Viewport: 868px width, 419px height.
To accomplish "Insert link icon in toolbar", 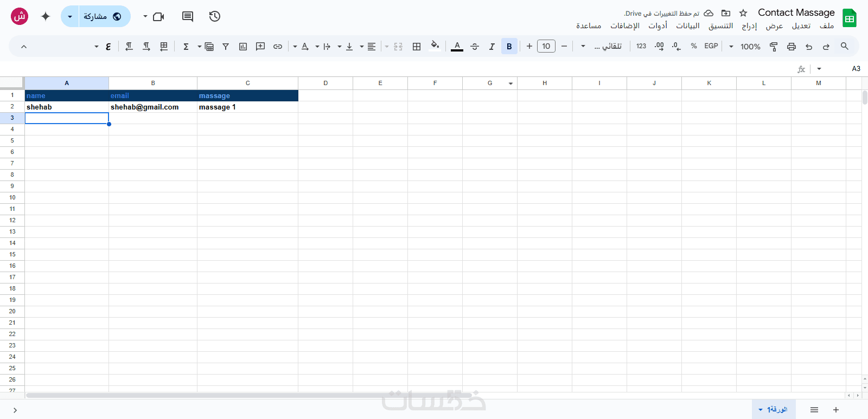I will [278, 47].
